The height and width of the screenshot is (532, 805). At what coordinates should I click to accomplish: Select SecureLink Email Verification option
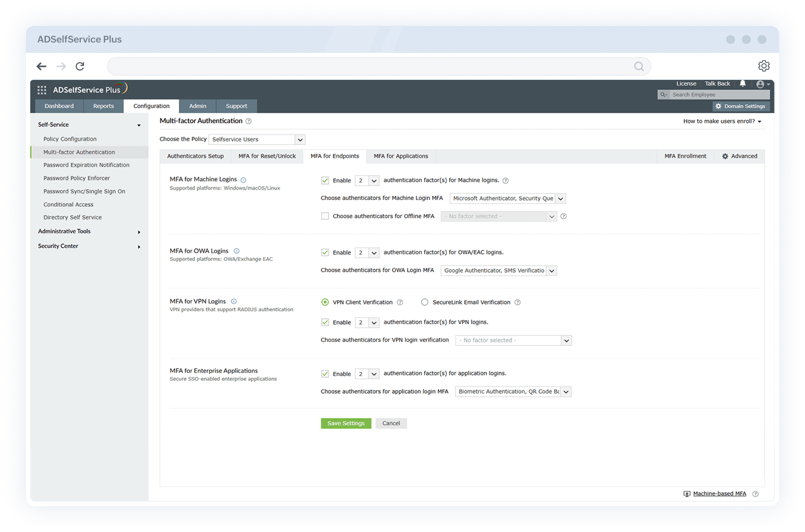(425, 302)
